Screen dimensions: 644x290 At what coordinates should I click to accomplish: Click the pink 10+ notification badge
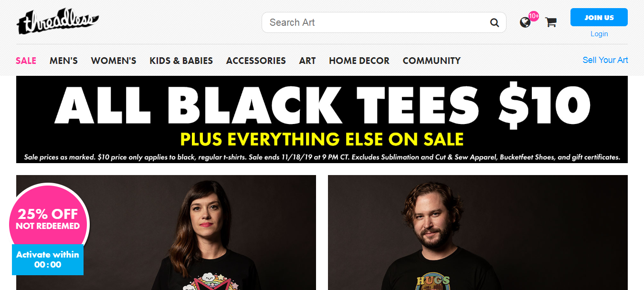pos(534,16)
